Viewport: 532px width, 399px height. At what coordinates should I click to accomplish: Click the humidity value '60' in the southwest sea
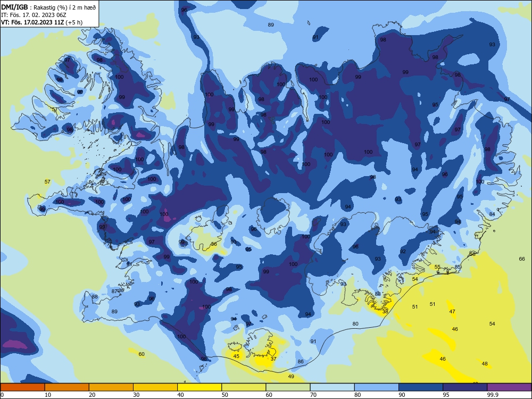(x=142, y=354)
